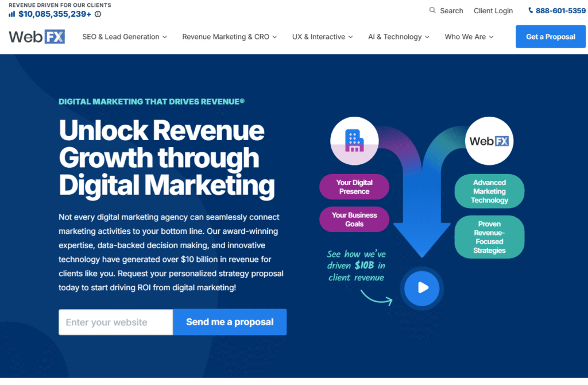The image size is (588, 385).
Task: Click 'Digital Marketing That Drives Revenue' tagline
Action: tap(152, 101)
